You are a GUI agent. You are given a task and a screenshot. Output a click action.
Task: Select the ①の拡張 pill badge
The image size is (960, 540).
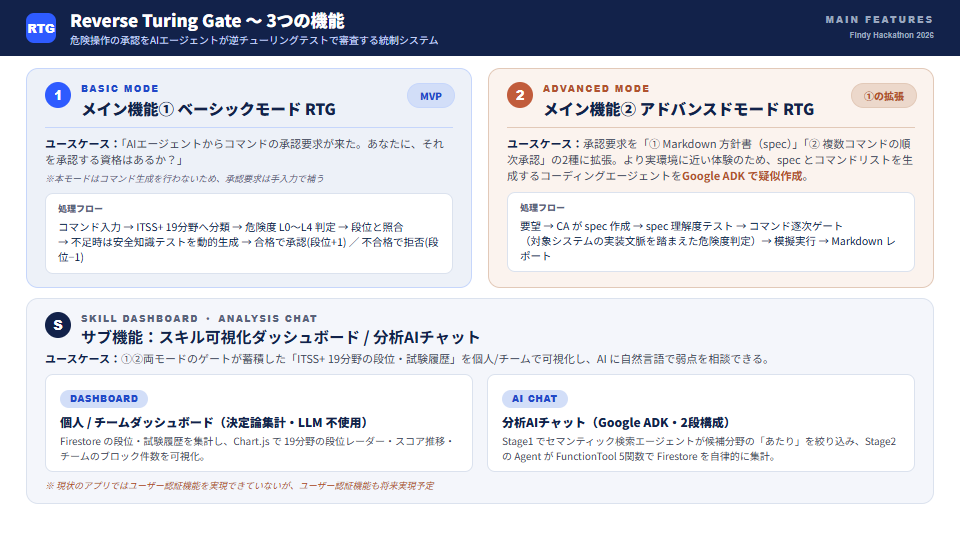pos(883,96)
